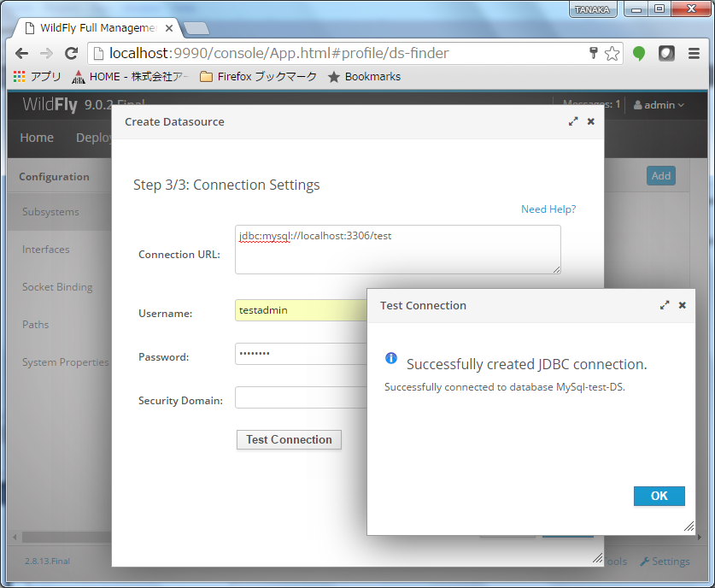The width and height of the screenshot is (715, 588).
Task: Select Interfaces in Configuration sidebar
Action: 59,250
